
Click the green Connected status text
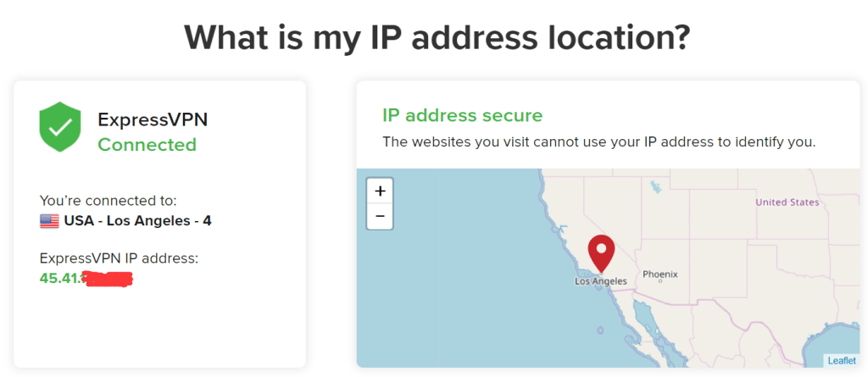[x=147, y=145]
